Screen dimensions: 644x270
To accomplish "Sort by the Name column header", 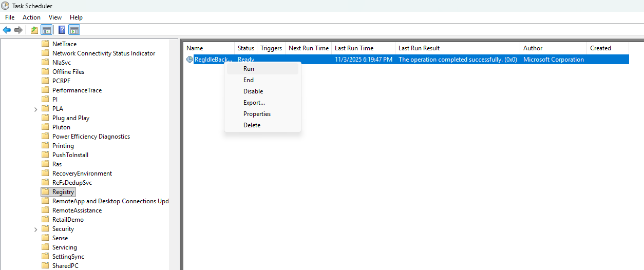I will pos(209,48).
